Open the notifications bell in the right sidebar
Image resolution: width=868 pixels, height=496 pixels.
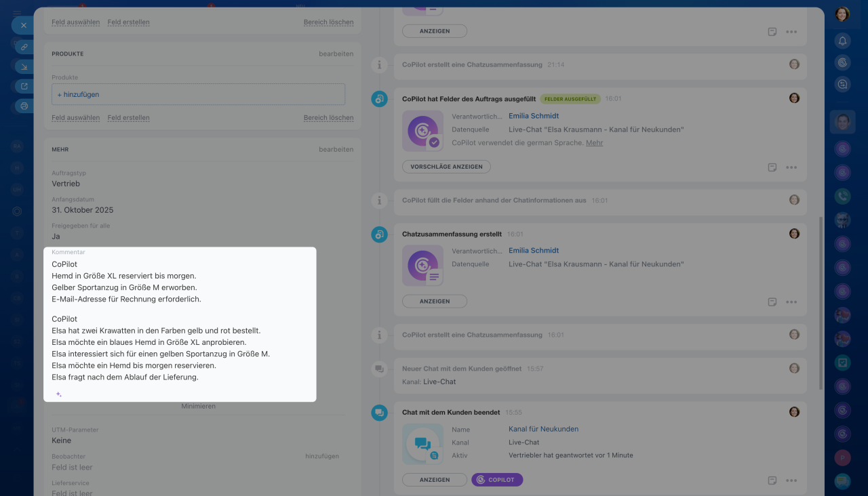(843, 41)
